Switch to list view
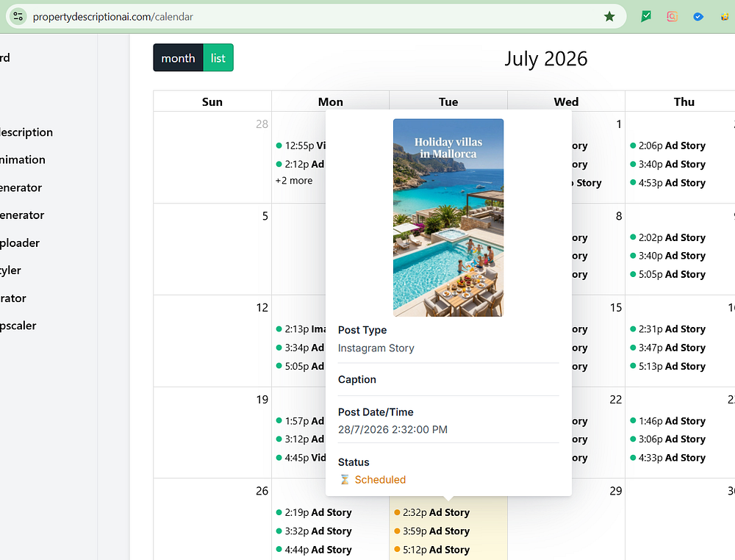Viewport: 735px width, 560px height. pyautogui.click(x=218, y=57)
